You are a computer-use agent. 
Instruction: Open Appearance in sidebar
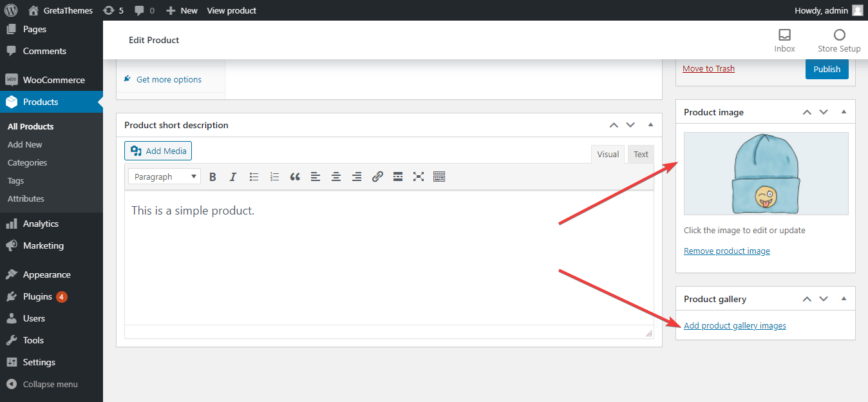coord(52,274)
